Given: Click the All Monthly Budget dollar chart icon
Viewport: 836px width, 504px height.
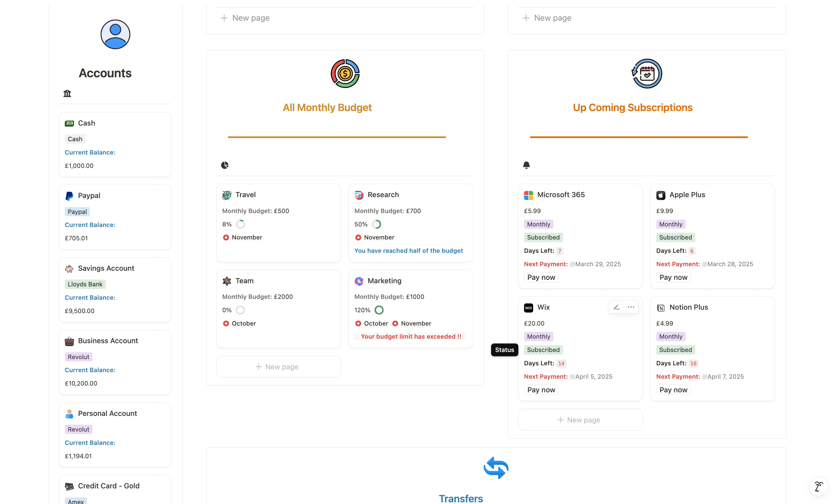Looking at the screenshot, I should (x=345, y=74).
